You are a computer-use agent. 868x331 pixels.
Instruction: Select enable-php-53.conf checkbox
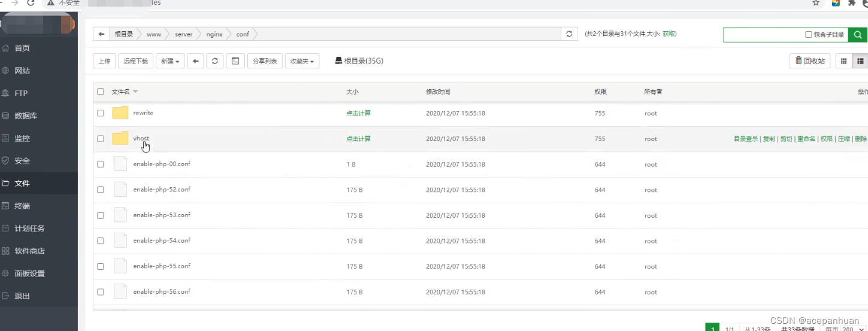point(101,215)
